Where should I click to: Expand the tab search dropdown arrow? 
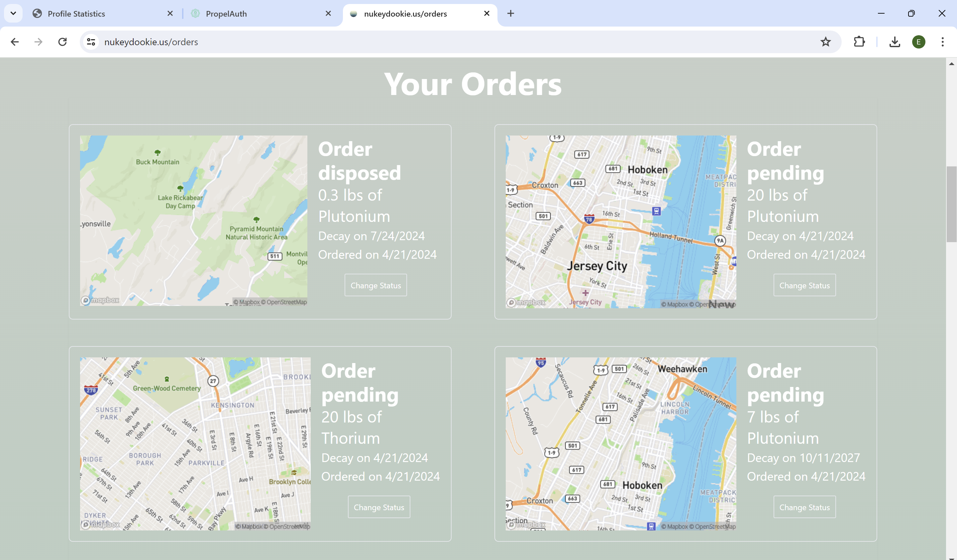click(13, 14)
